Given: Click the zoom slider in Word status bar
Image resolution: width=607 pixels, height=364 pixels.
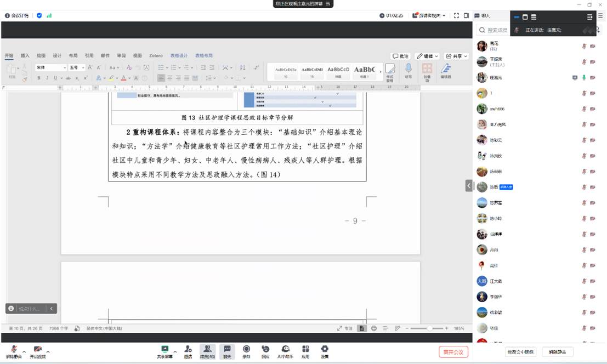Looking at the screenshot, I should (x=427, y=328).
